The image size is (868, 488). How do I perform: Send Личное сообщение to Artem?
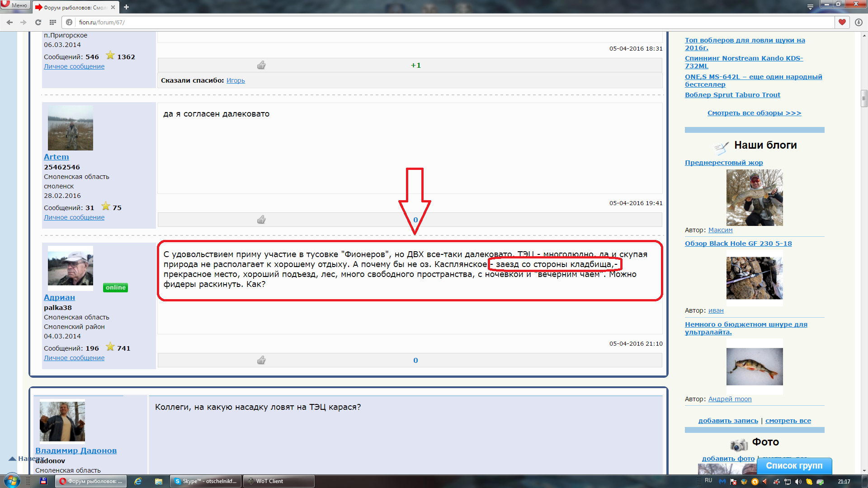(x=74, y=217)
